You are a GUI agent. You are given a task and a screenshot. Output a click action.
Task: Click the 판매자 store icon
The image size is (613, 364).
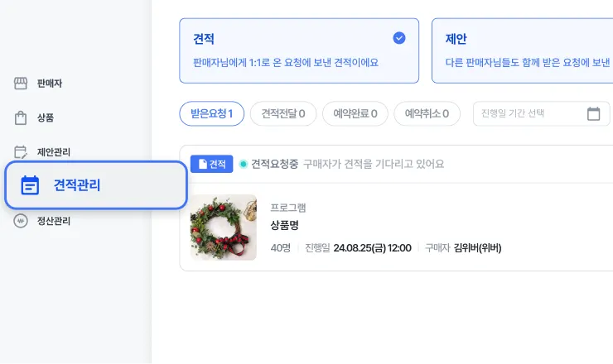[21, 84]
